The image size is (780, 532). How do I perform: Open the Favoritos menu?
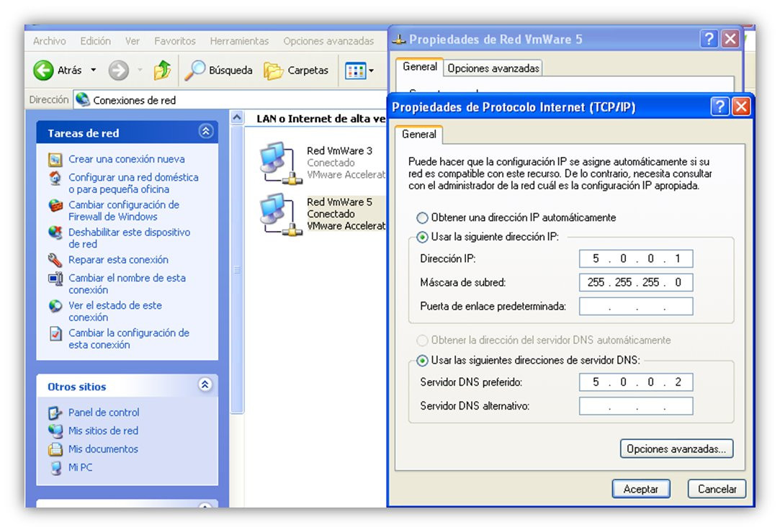coord(174,41)
